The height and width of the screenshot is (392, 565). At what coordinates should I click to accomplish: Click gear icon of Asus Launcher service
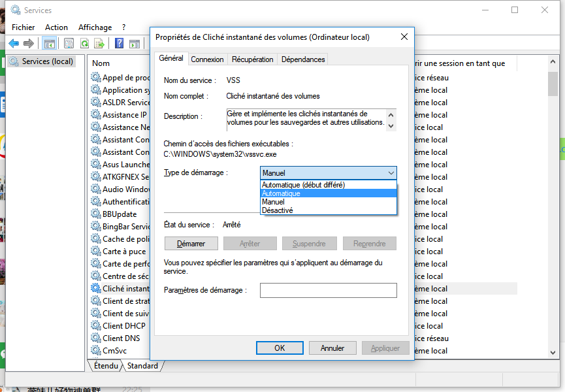95,164
